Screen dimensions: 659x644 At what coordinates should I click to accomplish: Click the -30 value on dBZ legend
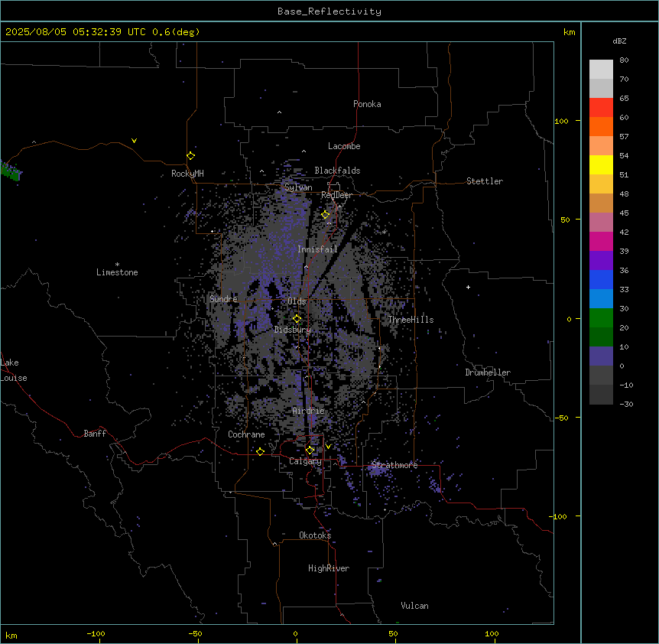click(x=626, y=405)
